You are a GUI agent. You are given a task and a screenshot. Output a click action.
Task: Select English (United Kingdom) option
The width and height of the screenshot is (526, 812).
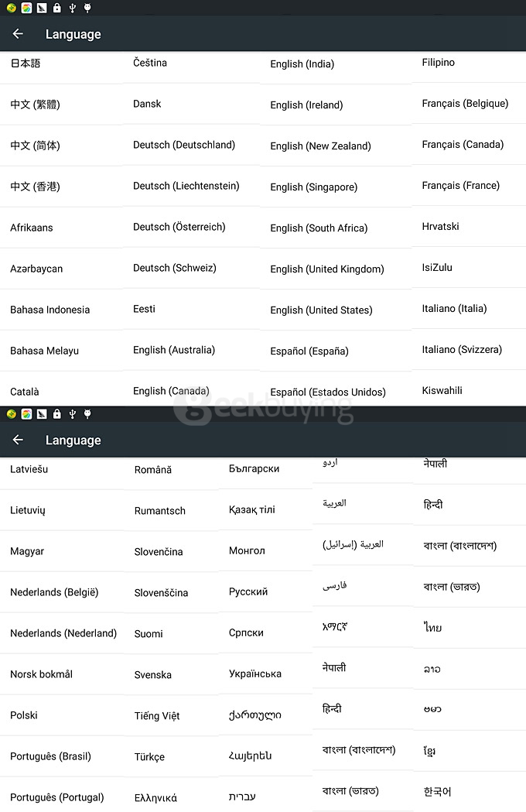327,269
